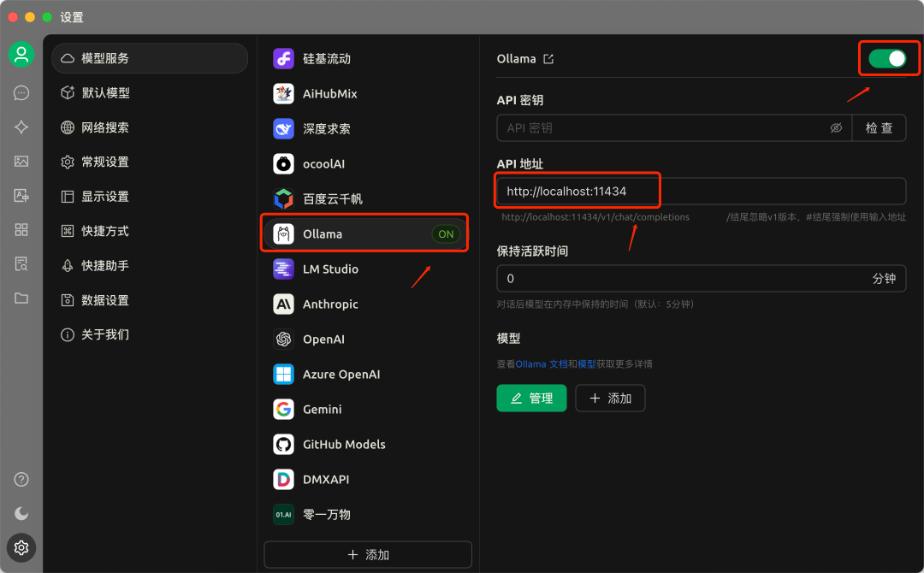
Task: Open 网络搜索 settings section
Action: [x=150, y=127]
